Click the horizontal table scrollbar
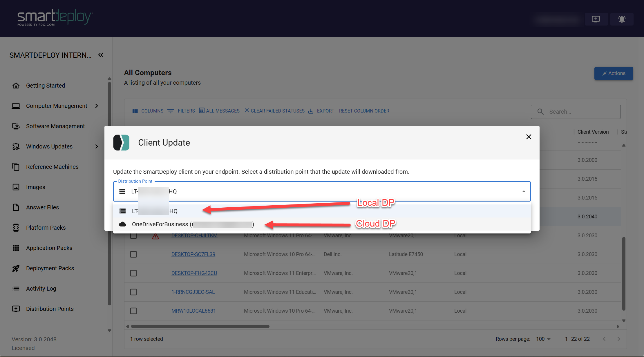The width and height of the screenshot is (644, 357). 200,327
